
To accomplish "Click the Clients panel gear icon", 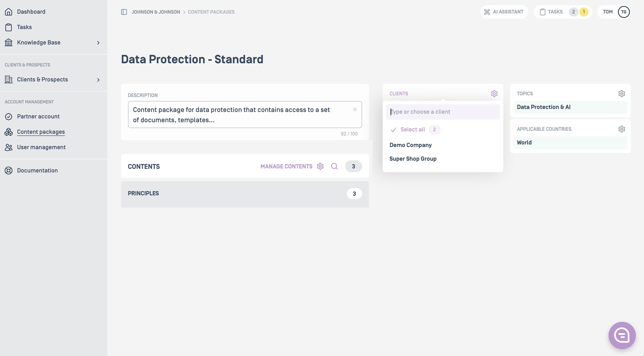I will 494,94.
